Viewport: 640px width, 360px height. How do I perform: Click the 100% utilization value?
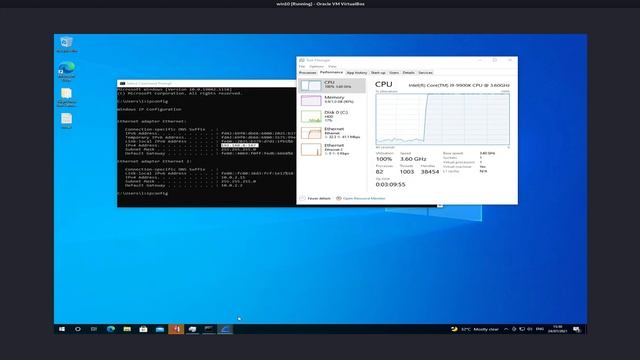384,159
